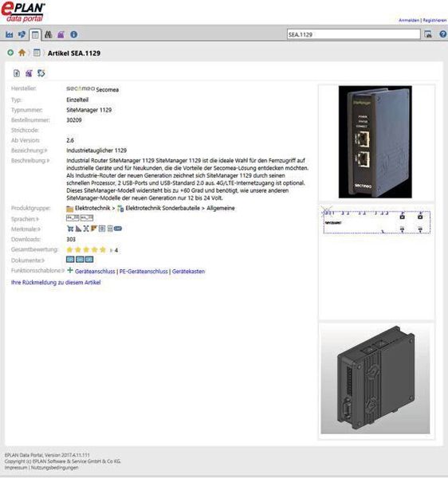The image size is (448, 478).
Task: Click the blue pill-shaped feature icon
Action: click(x=118, y=229)
